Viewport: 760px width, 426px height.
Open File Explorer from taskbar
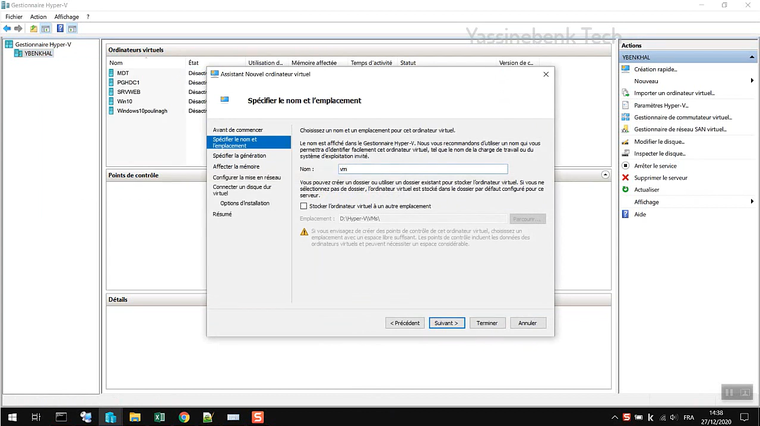[x=135, y=417]
